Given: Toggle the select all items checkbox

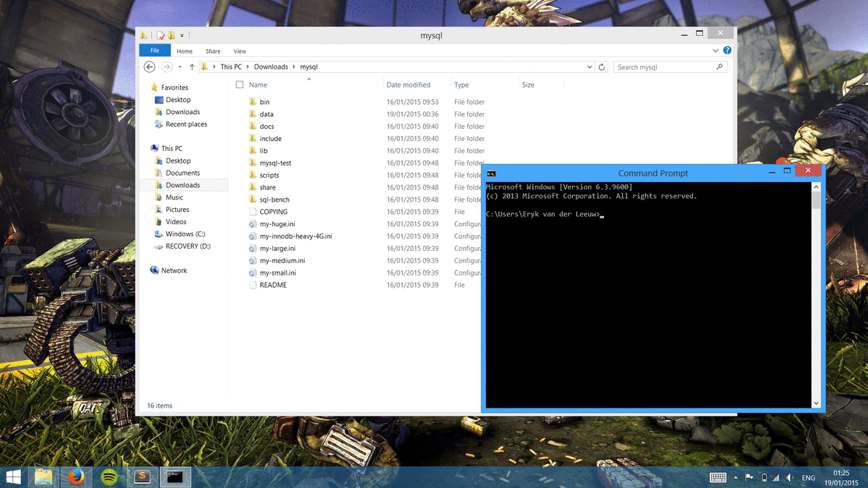Looking at the screenshot, I should pyautogui.click(x=239, y=85).
